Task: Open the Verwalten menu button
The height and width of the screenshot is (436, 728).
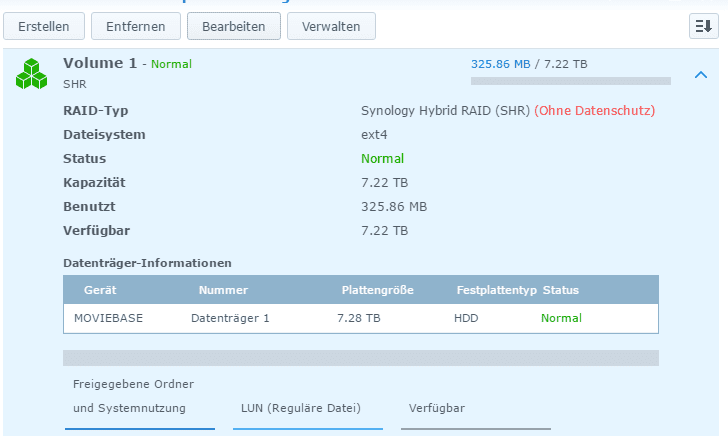Action: [x=331, y=26]
